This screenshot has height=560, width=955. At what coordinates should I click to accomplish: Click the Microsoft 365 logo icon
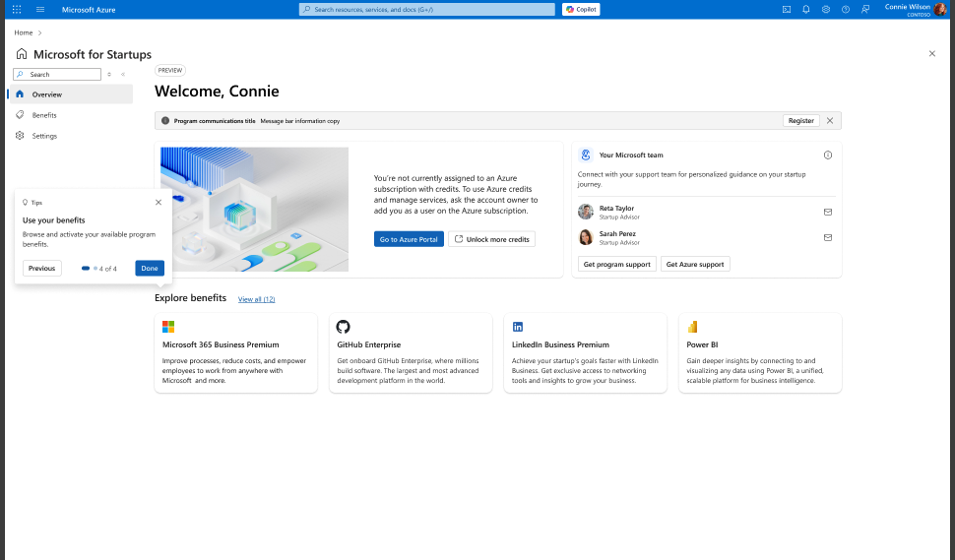click(168, 327)
